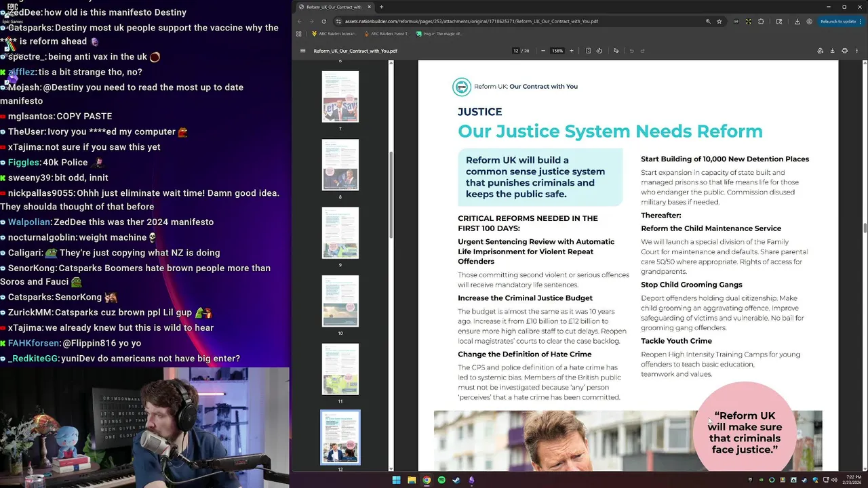Open Spotify from taskbar
The image size is (868, 488).
tap(441, 480)
